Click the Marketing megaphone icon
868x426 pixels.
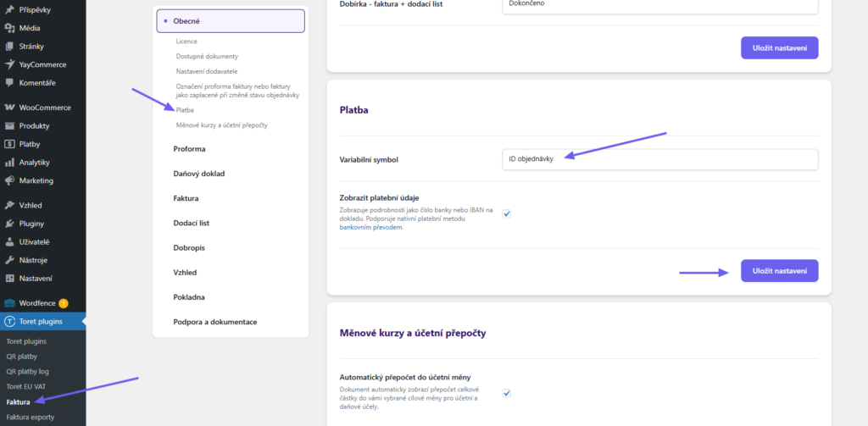tap(9, 180)
